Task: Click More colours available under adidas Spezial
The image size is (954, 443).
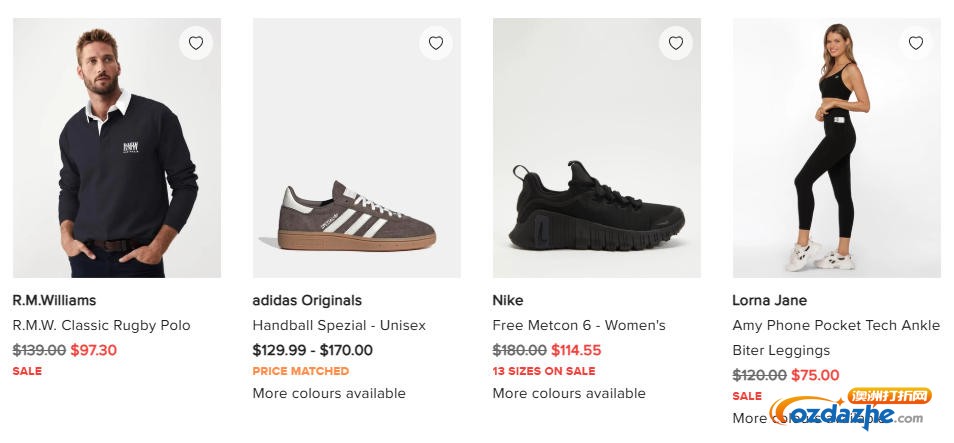Action: click(x=329, y=393)
